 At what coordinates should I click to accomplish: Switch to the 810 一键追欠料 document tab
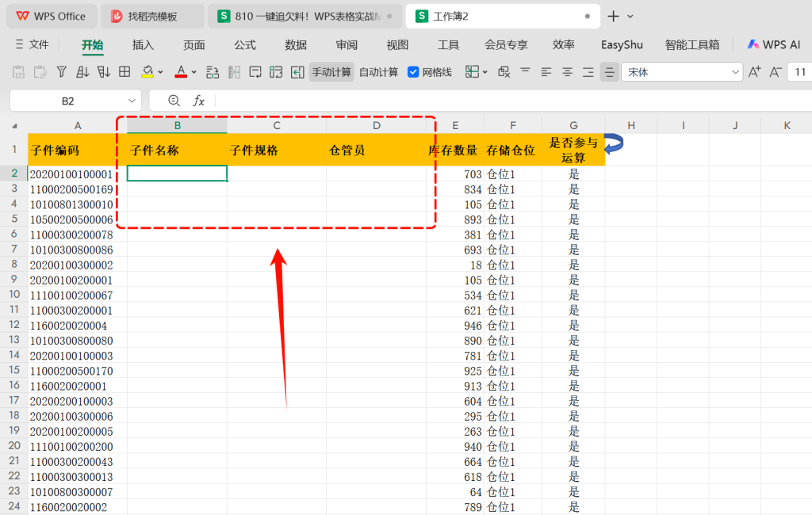tap(305, 16)
